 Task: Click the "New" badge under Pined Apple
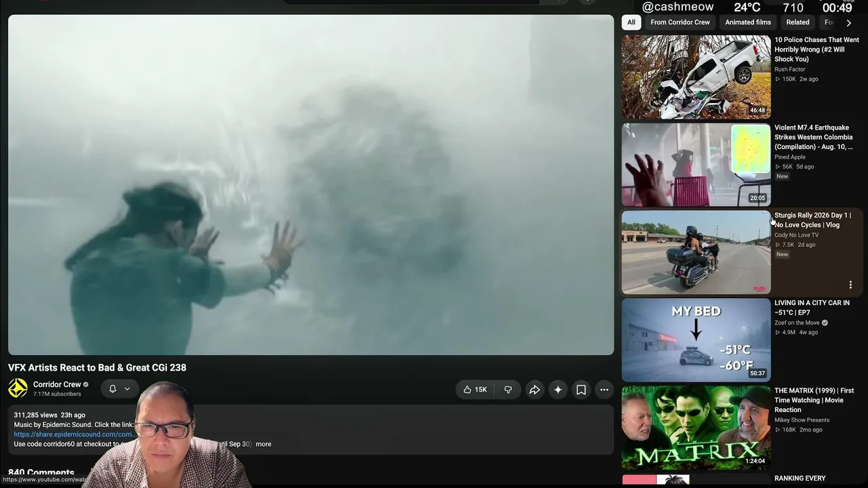pos(782,176)
